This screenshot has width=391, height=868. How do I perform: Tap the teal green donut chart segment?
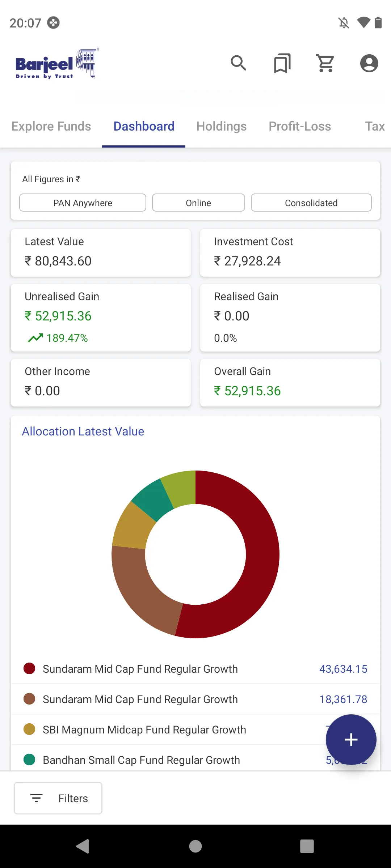[x=153, y=499]
